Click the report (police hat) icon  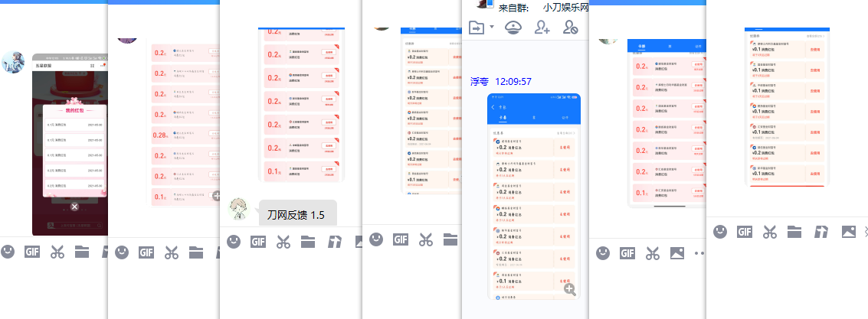[513, 27]
